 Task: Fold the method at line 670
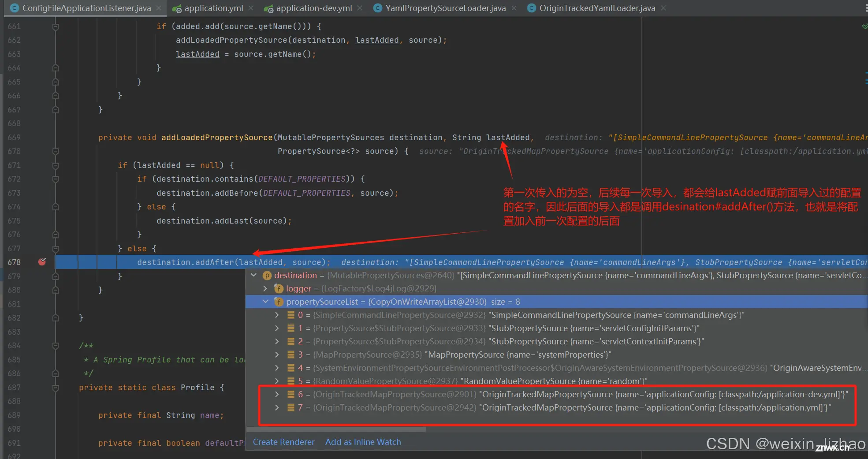click(x=56, y=151)
